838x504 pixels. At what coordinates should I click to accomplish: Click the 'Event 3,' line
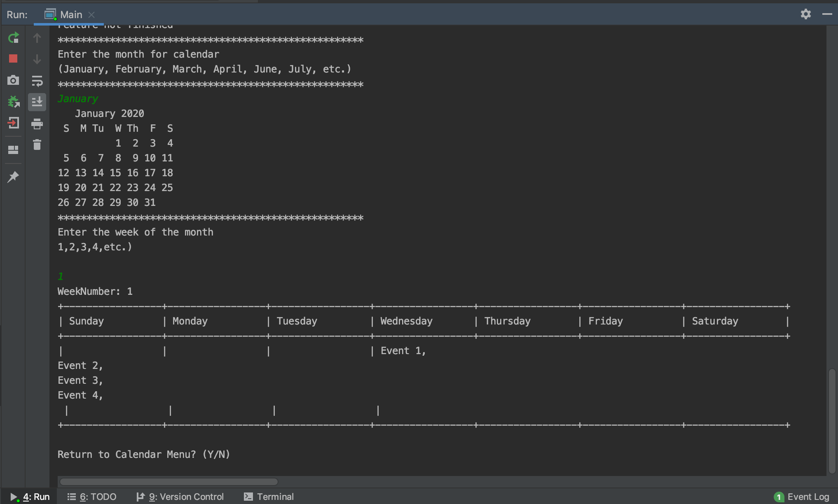pos(80,380)
